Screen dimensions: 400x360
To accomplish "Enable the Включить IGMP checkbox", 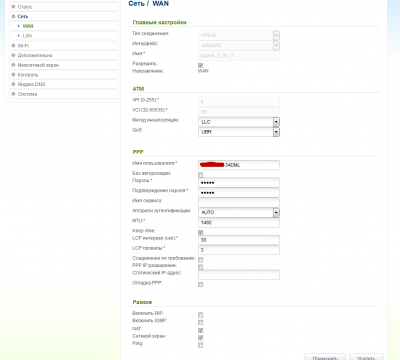I will (x=201, y=322).
